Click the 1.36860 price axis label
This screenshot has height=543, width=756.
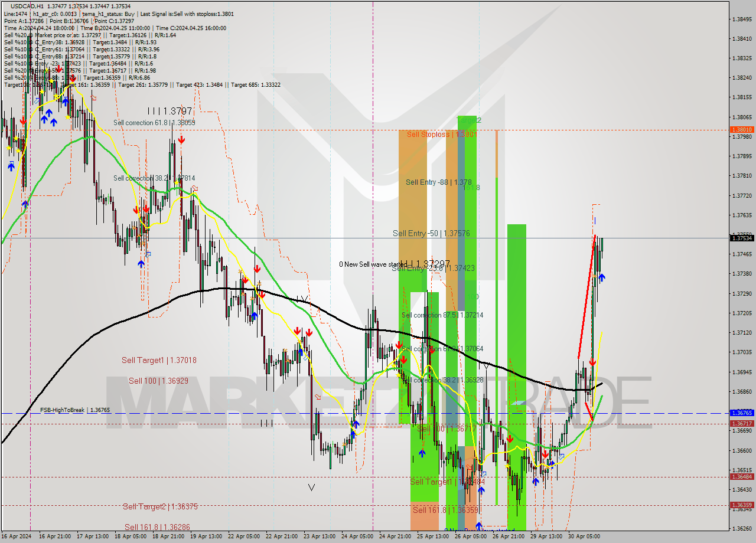742,392
